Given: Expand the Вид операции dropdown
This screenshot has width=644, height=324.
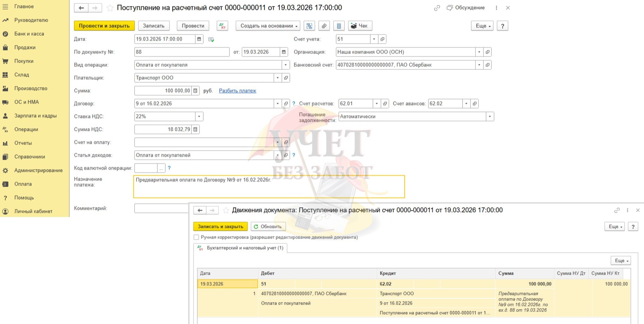Looking at the screenshot, I should click(285, 65).
